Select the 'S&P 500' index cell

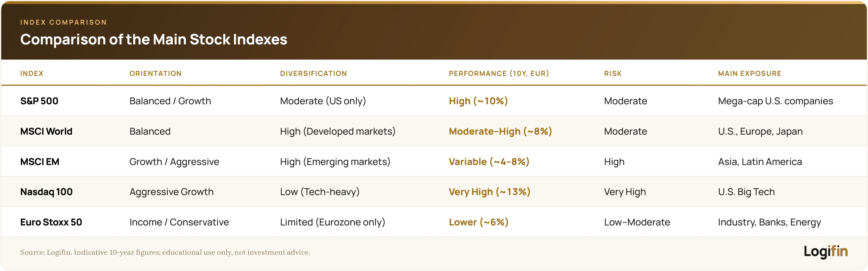(x=39, y=101)
